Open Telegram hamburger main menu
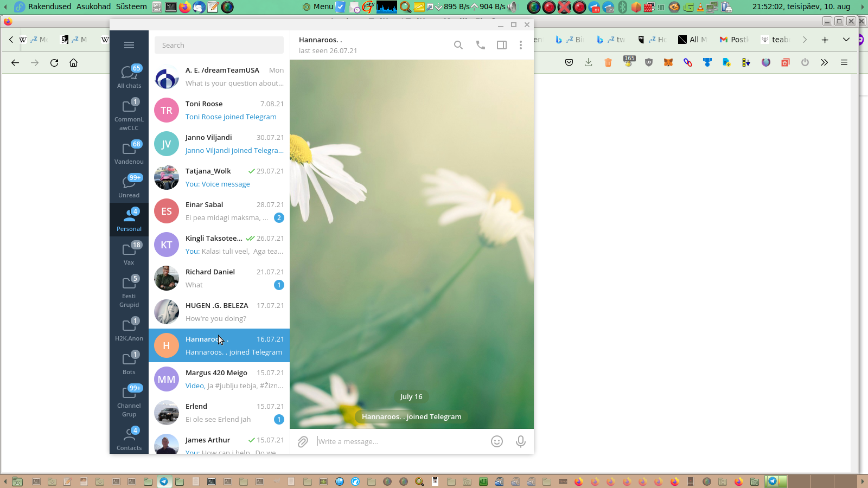The width and height of the screenshot is (868, 488). pos(129,45)
